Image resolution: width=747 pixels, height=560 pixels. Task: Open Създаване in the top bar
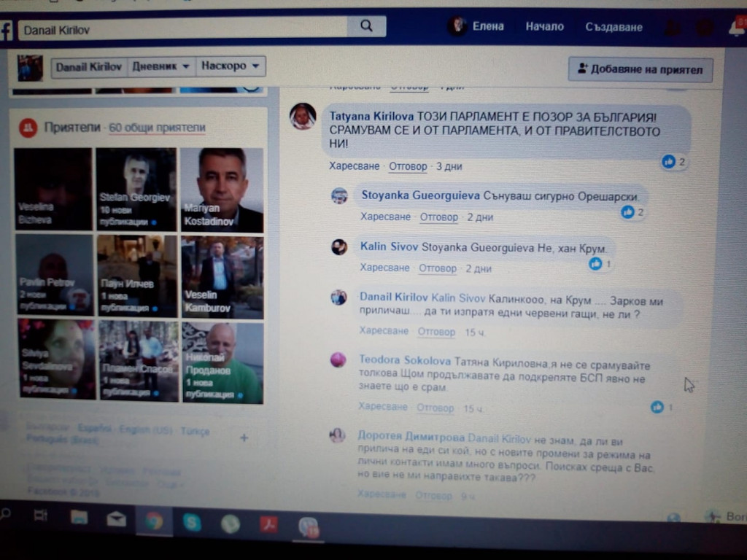point(614,27)
